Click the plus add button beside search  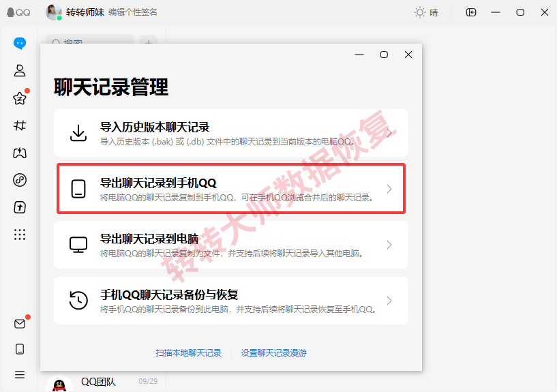click(149, 40)
